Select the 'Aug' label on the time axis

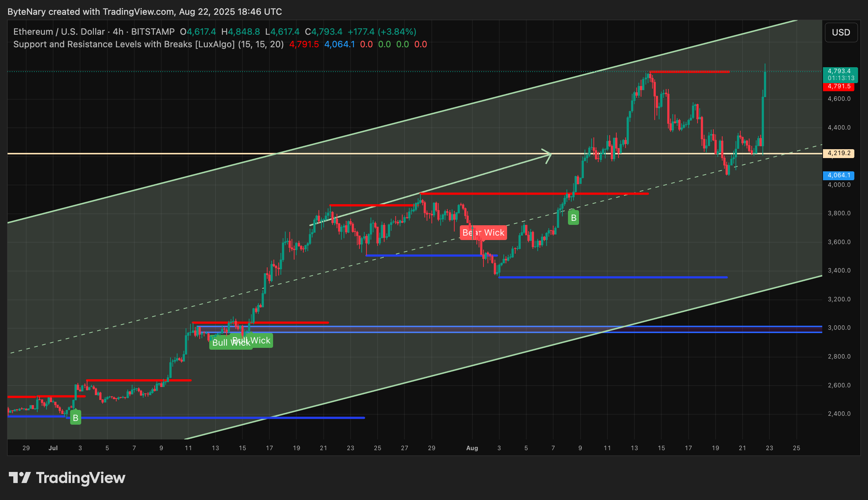click(472, 448)
